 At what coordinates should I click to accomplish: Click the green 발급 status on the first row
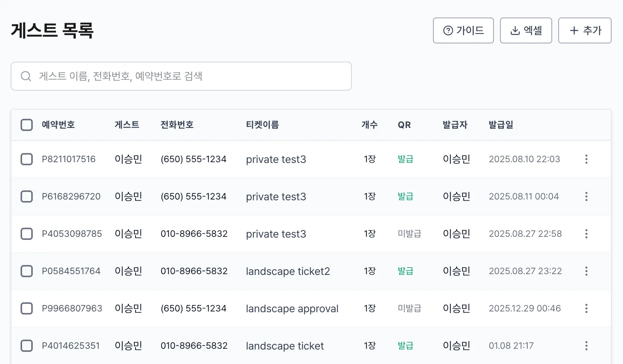[405, 159]
